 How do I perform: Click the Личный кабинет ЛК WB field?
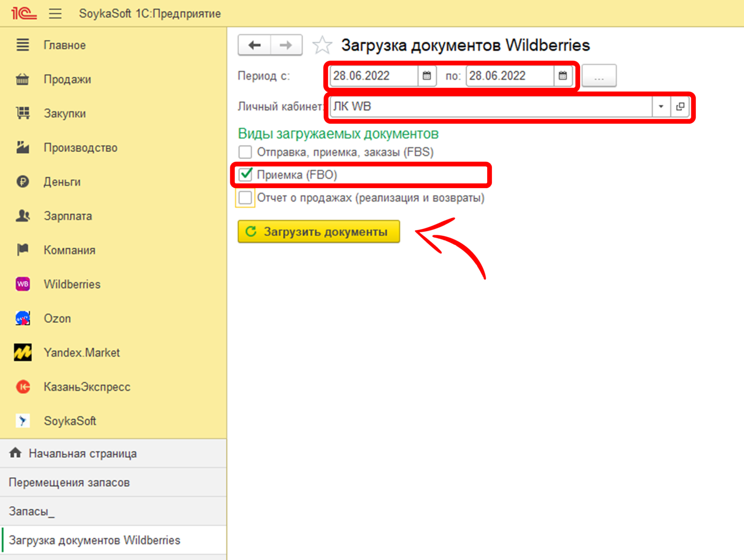click(x=491, y=107)
